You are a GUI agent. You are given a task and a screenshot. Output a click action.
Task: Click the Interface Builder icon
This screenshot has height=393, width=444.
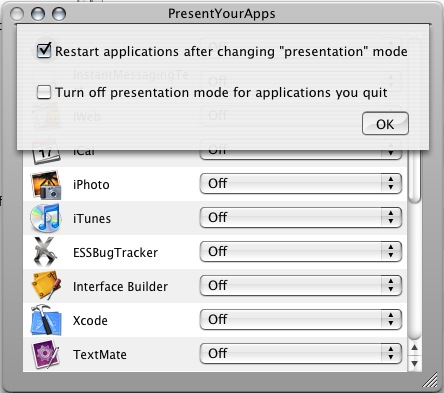click(46, 286)
